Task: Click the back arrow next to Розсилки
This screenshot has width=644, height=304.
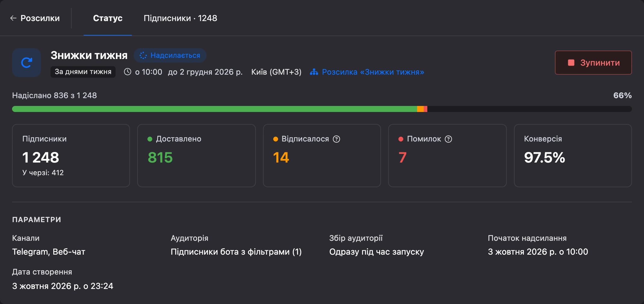Action: coord(13,18)
